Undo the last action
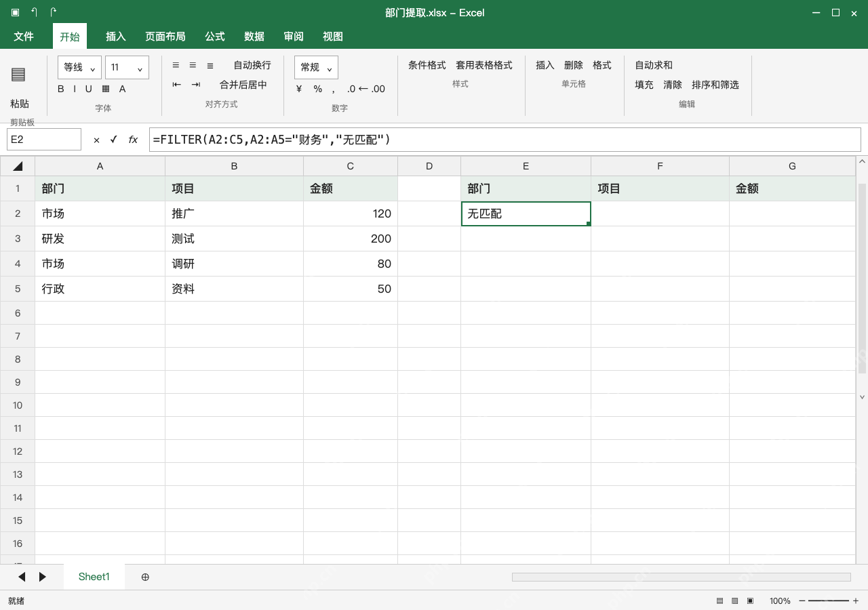The width and height of the screenshot is (868, 610). tap(34, 12)
